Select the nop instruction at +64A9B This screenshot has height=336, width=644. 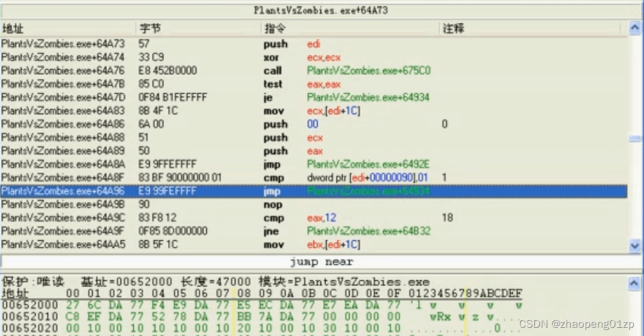(314, 204)
